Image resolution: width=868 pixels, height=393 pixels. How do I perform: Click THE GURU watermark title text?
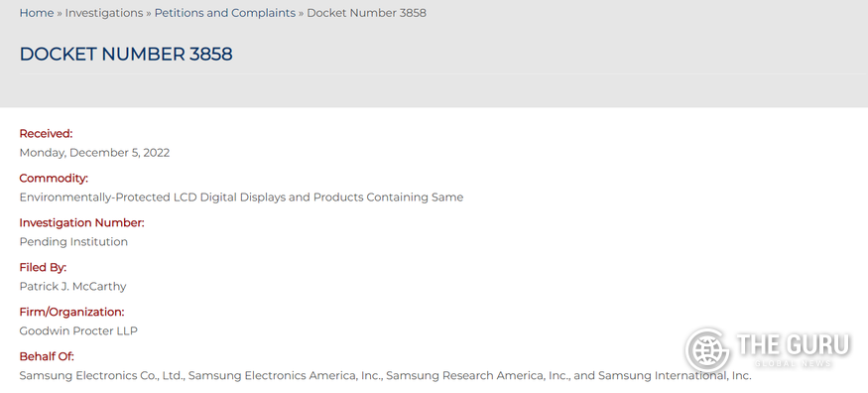point(793,344)
